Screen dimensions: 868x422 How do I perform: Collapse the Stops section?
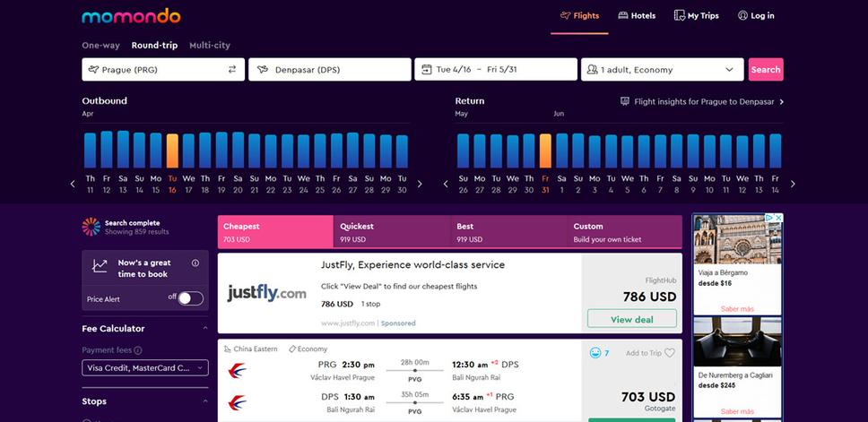pyautogui.click(x=205, y=401)
